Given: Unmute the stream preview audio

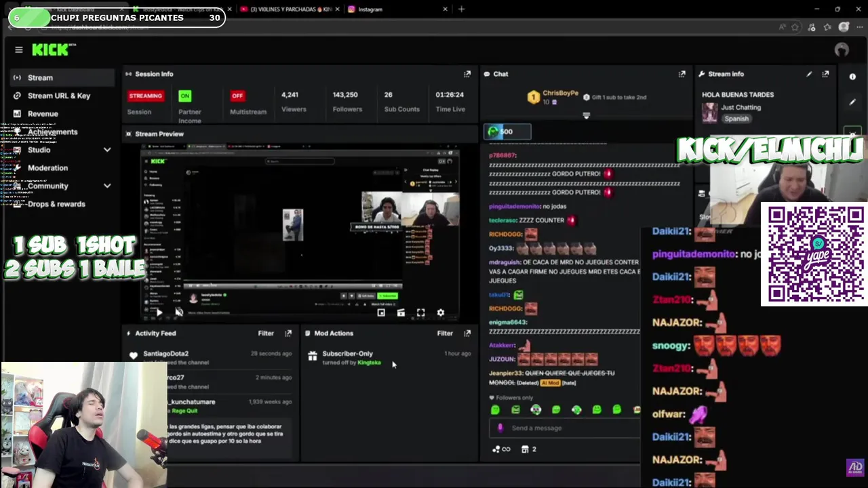Looking at the screenshot, I should [178, 312].
